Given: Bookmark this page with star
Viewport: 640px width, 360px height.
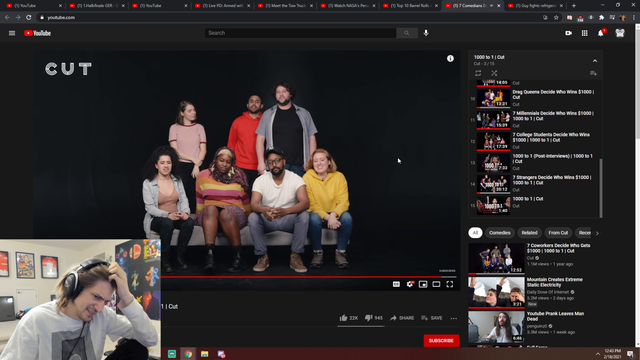Looking at the screenshot, I should click(x=556, y=18).
